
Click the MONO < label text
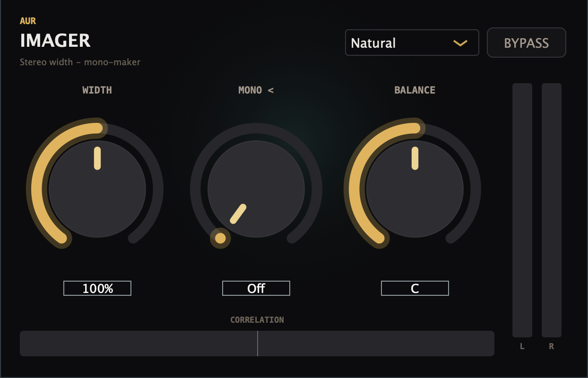click(256, 90)
